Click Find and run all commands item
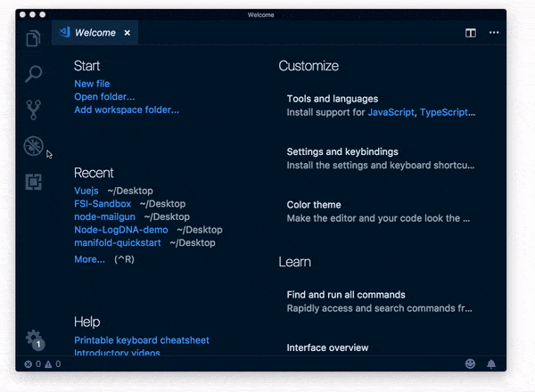This screenshot has height=392, width=535. (x=380, y=301)
